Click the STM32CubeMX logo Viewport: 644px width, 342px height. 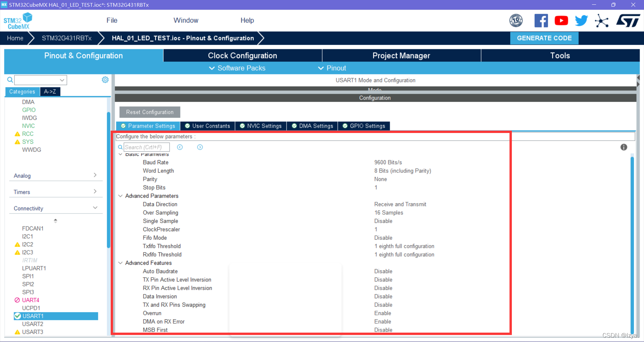click(18, 21)
